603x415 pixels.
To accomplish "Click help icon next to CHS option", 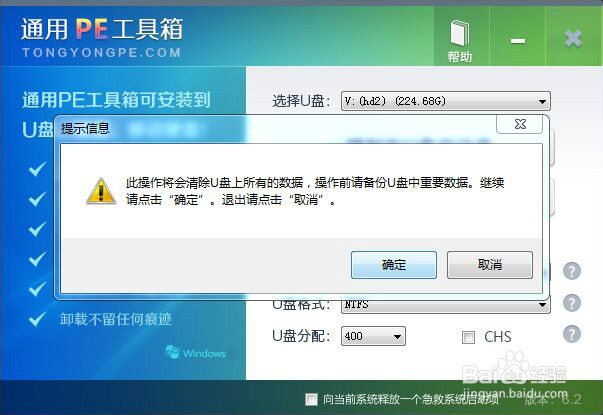I will [x=571, y=334].
